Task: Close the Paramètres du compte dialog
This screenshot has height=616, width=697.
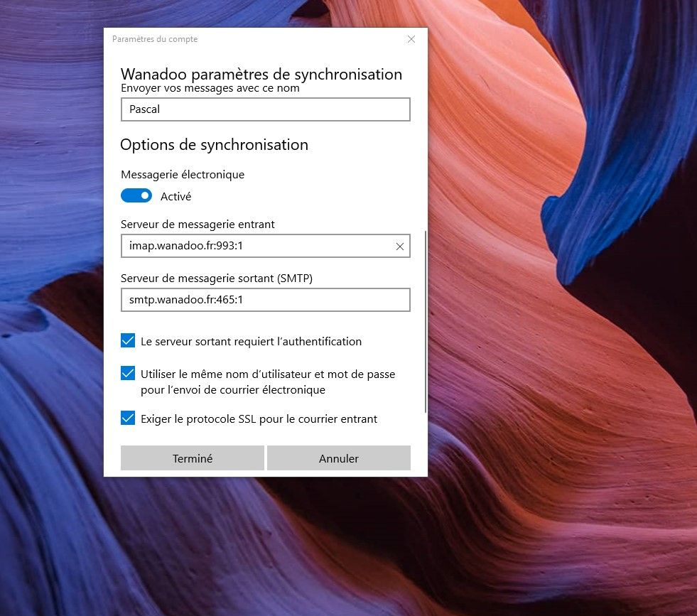Action: coord(411,40)
